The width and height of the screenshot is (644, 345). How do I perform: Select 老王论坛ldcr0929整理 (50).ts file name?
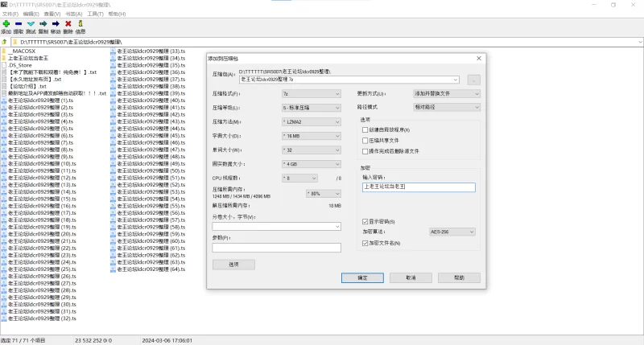point(151,170)
